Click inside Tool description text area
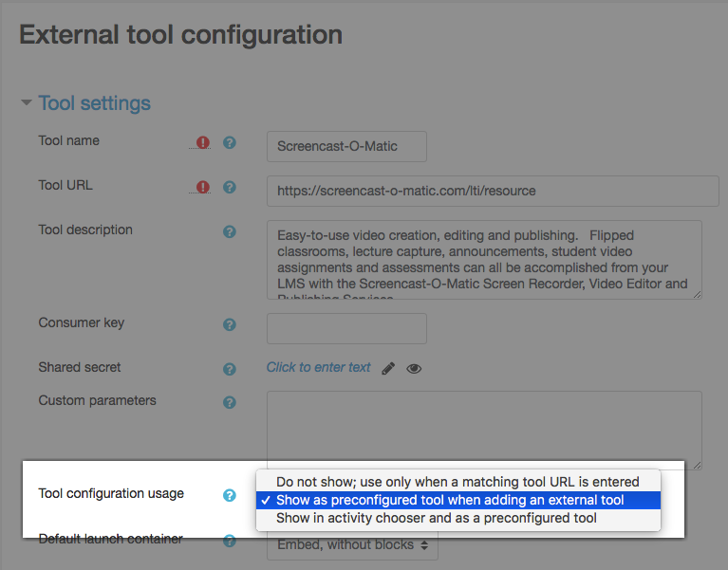The height and width of the screenshot is (570, 728). 484,260
